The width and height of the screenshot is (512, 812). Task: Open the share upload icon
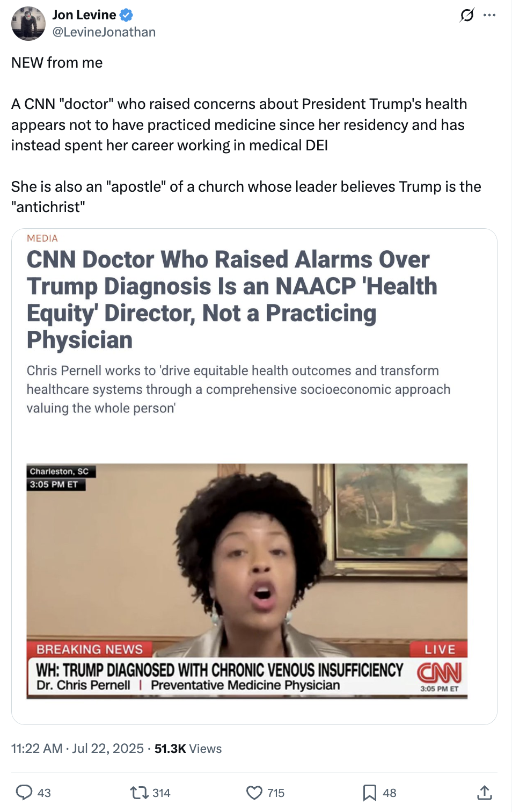click(x=484, y=792)
